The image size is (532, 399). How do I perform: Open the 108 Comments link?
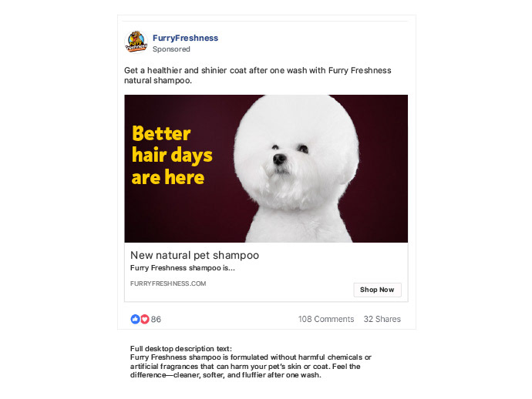point(326,319)
